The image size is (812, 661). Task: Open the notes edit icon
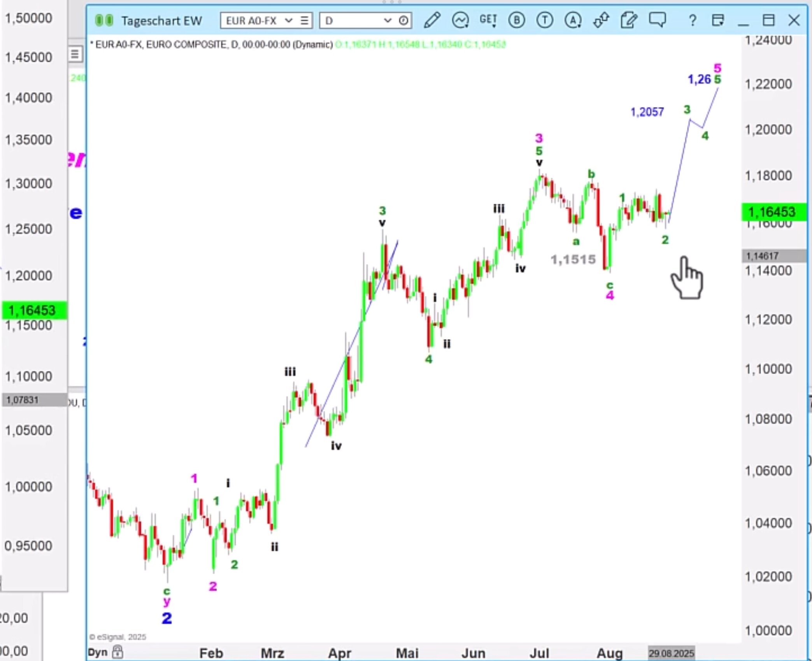(629, 20)
